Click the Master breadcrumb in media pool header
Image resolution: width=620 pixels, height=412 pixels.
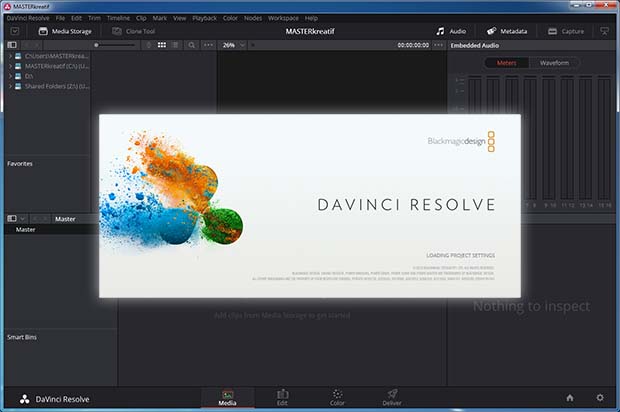[65, 219]
